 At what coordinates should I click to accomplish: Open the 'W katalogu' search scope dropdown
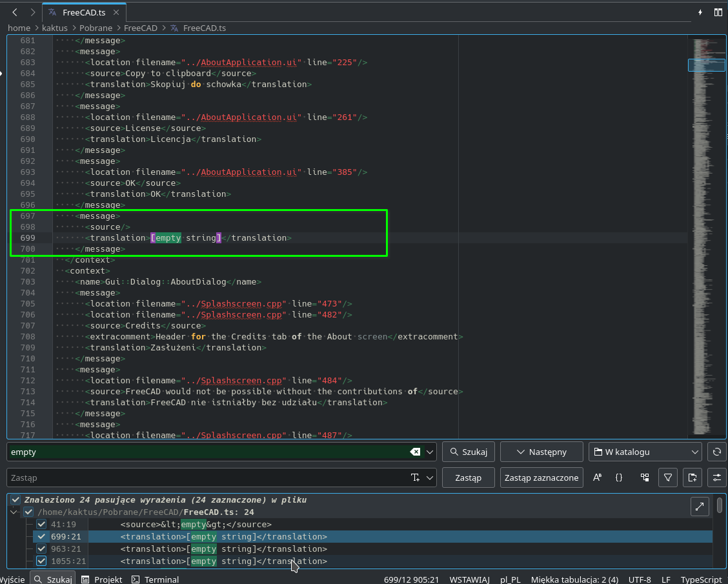644,452
